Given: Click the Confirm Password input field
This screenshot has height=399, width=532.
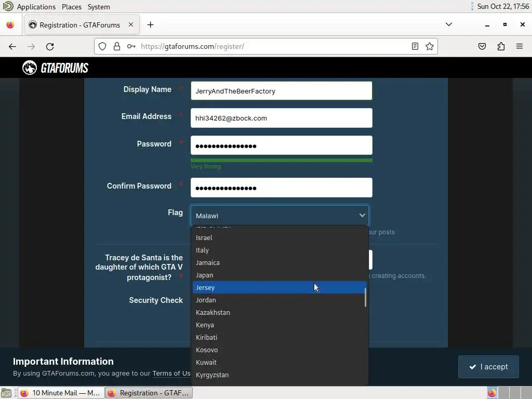Looking at the screenshot, I should (281, 188).
